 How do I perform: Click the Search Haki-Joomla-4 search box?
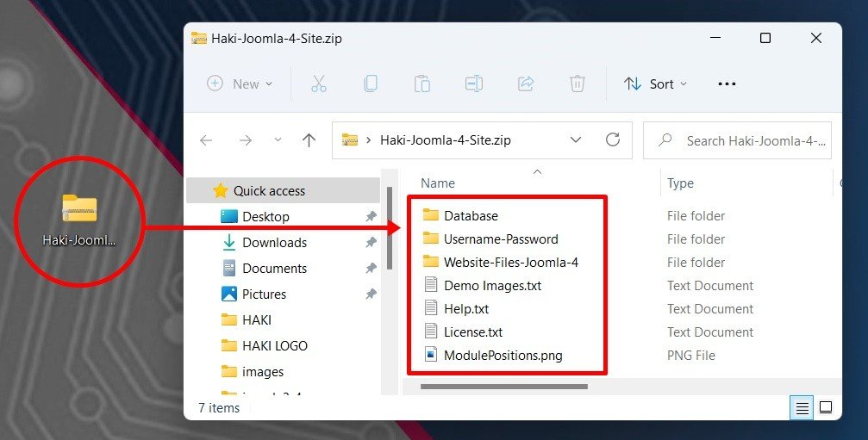(737, 140)
